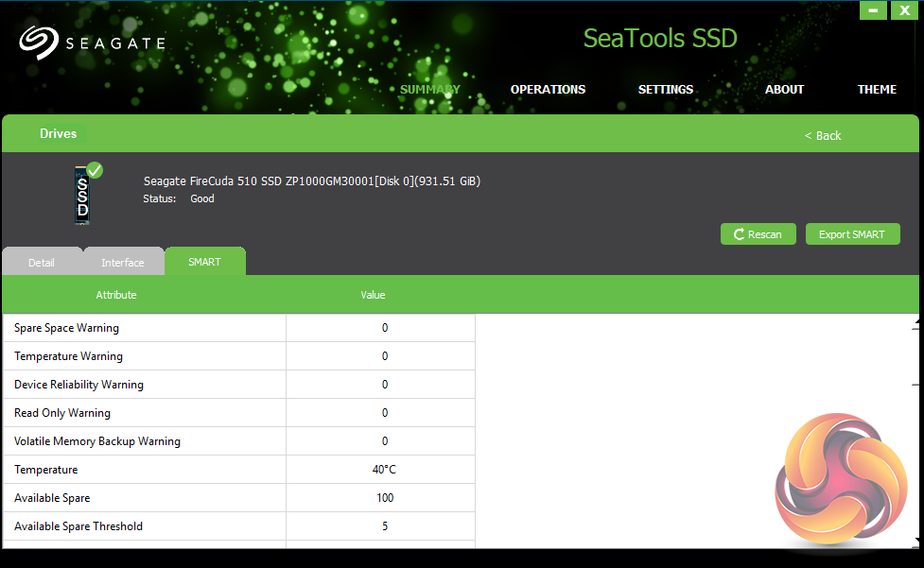924x568 pixels.
Task: Click the Value column header
Action: [x=373, y=295]
